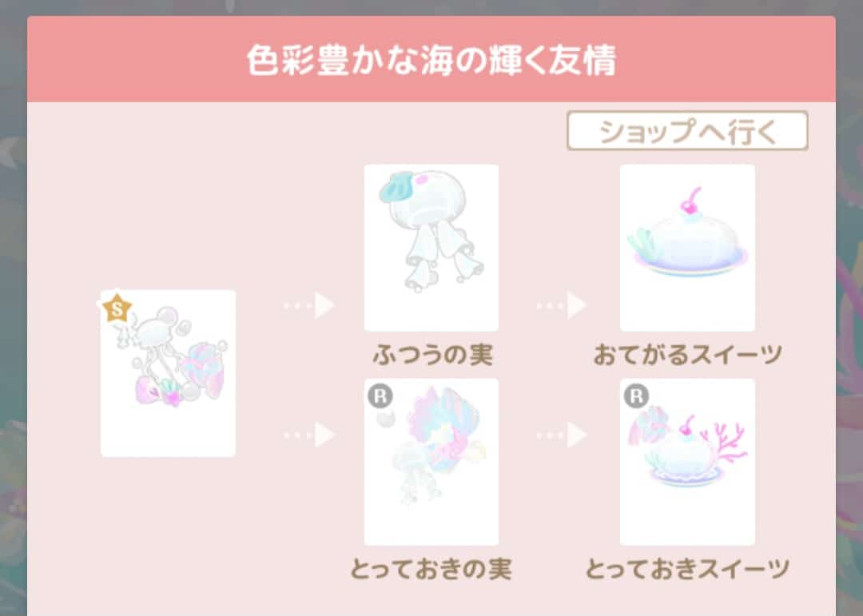The image size is (863, 616).
Task: Click the gold S star badge
Action: point(117,309)
